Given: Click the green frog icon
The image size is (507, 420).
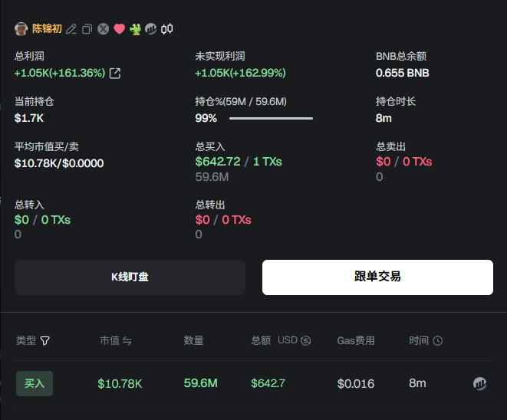Looking at the screenshot, I should (135, 29).
